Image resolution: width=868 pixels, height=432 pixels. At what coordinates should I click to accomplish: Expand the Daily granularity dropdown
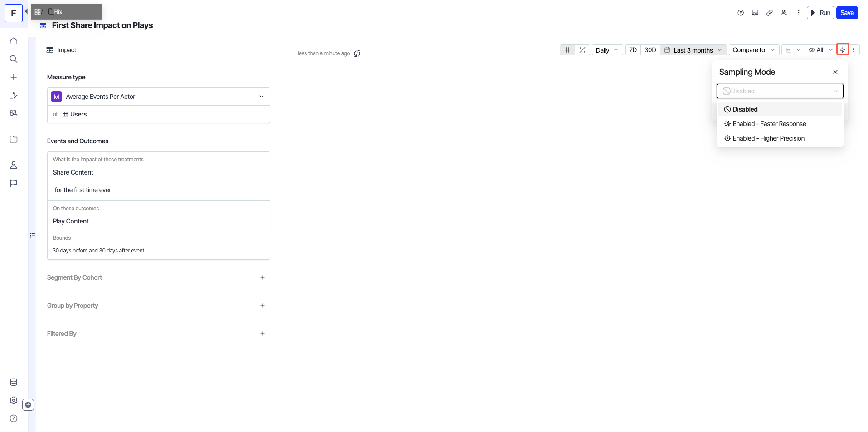click(x=607, y=50)
